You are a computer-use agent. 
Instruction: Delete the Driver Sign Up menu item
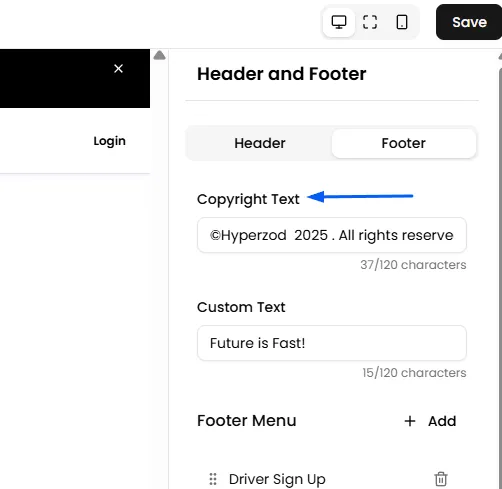(x=441, y=479)
